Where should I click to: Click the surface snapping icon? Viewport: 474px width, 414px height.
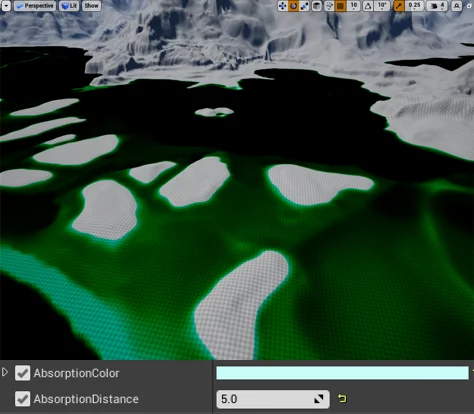tap(329, 6)
